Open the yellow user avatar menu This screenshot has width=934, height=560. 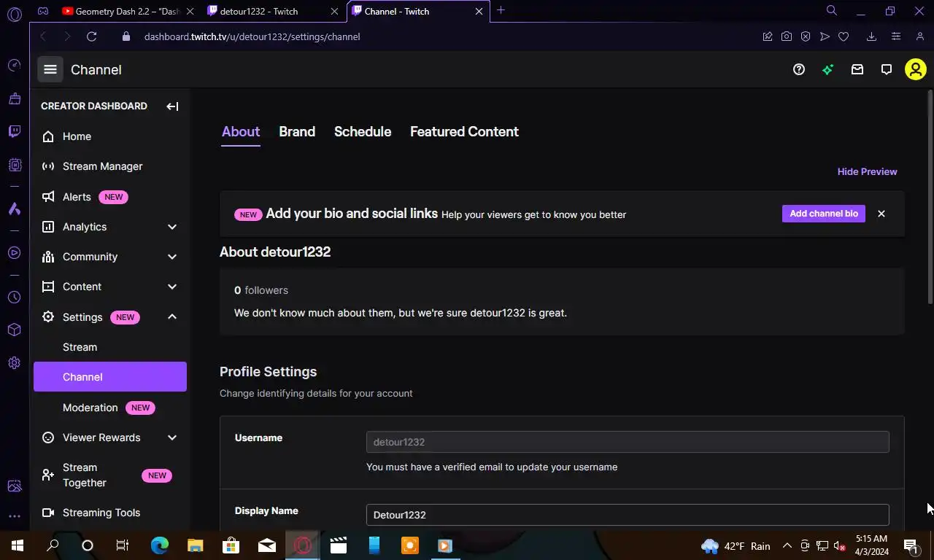click(915, 70)
